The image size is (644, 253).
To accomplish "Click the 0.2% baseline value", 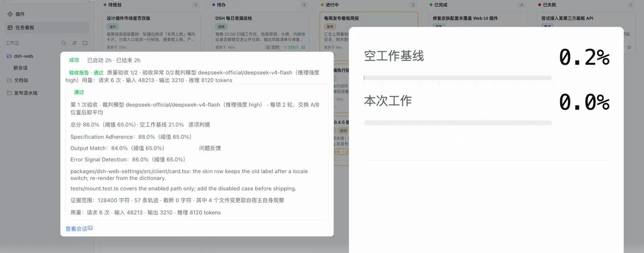I will (x=584, y=57).
